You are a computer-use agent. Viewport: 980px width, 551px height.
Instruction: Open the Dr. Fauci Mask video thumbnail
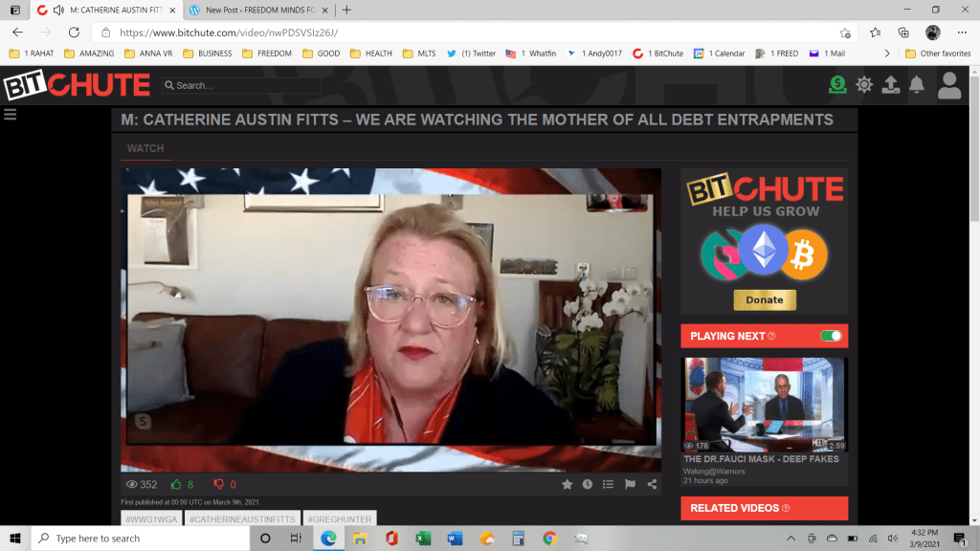764,405
